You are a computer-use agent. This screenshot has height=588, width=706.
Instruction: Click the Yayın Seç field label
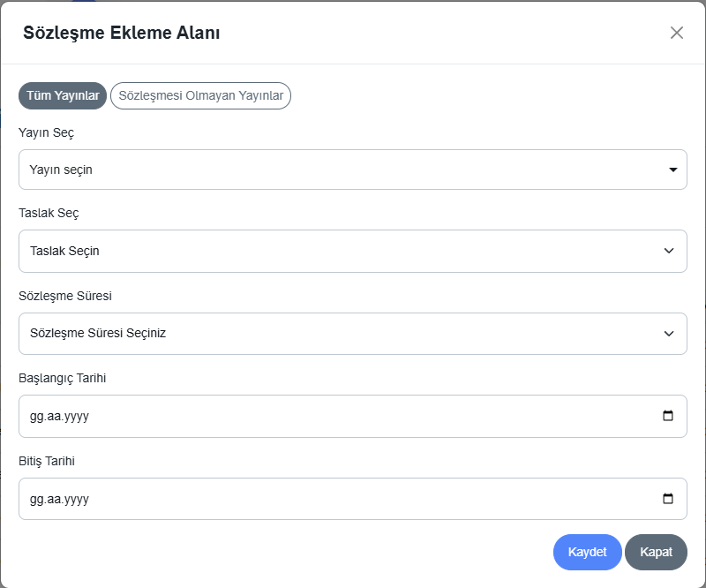(47, 132)
